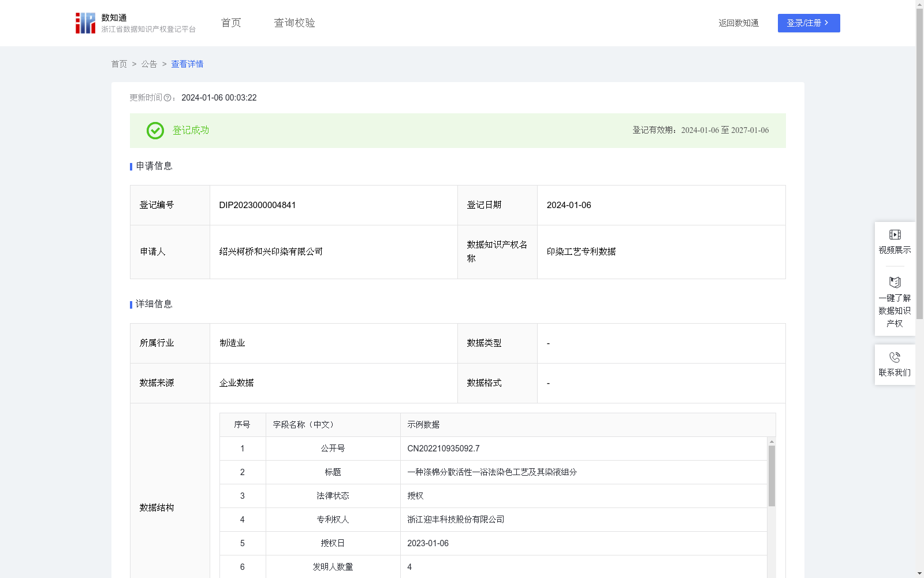Click the 数知通 logo icon
The width and height of the screenshot is (924, 578).
click(85, 23)
